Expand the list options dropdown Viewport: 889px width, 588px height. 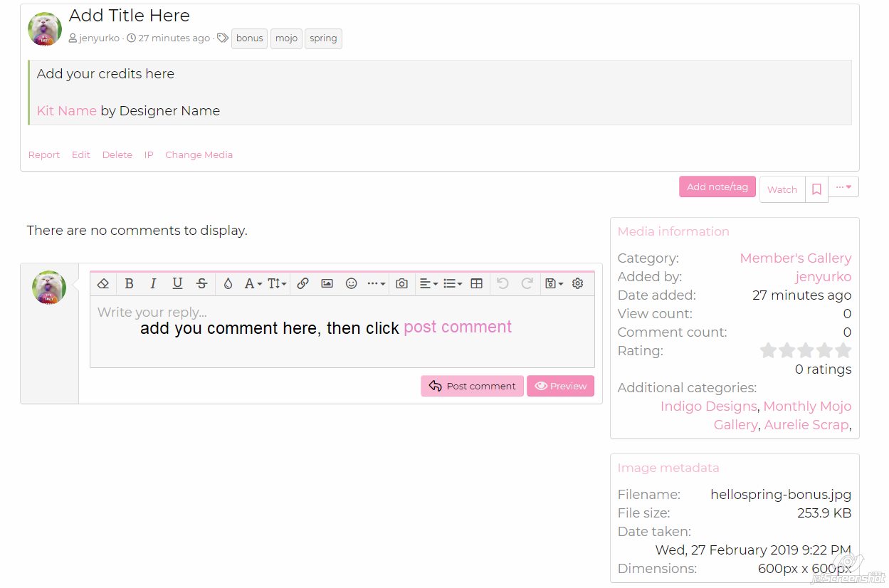click(453, 283)
